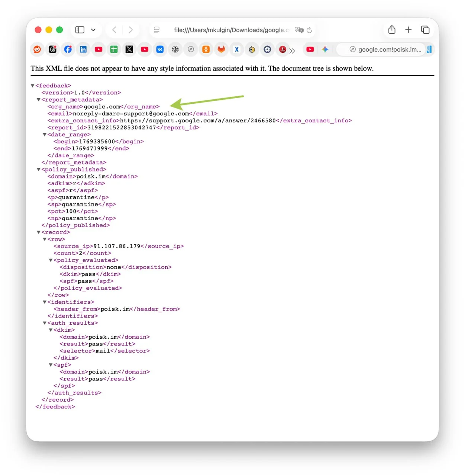Collapse the feedback root node

tap(33, 86)
